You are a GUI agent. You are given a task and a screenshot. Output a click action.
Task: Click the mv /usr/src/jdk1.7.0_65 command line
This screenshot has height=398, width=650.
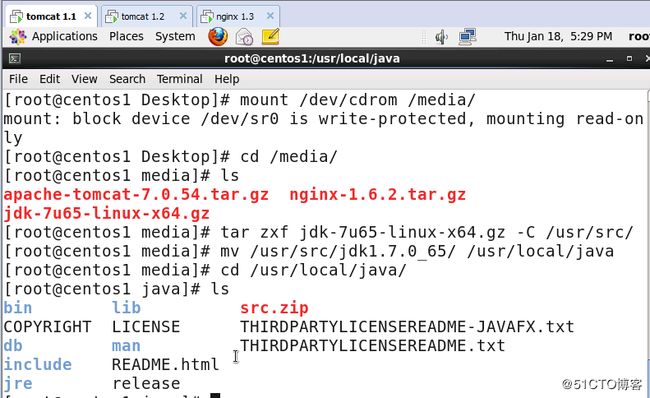[x=309, y=251]
